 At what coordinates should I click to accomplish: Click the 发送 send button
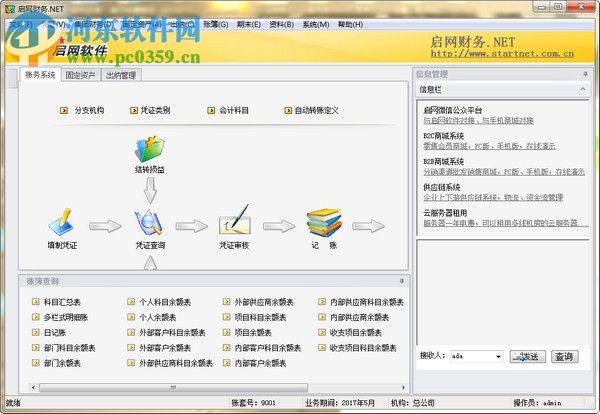coord(527,357)
